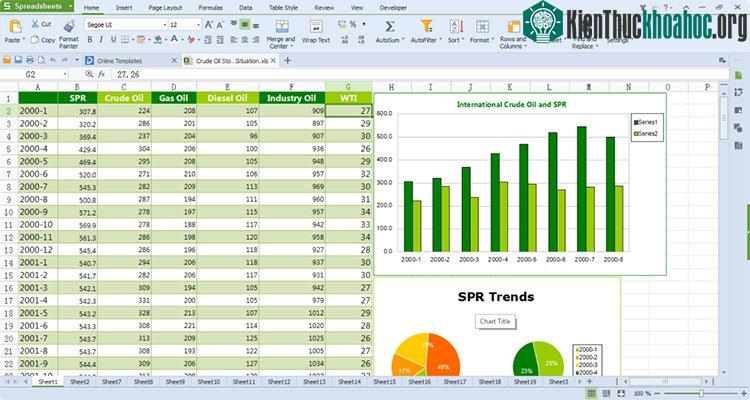This screenshot has width=750, height=400.
Task: Click the font color A swatch
Action: click(x=174, y=40)
